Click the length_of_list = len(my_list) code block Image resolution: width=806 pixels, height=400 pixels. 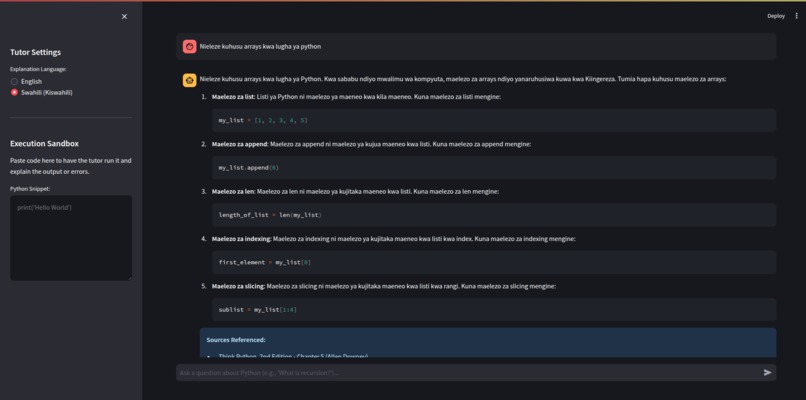click(493, 215)
